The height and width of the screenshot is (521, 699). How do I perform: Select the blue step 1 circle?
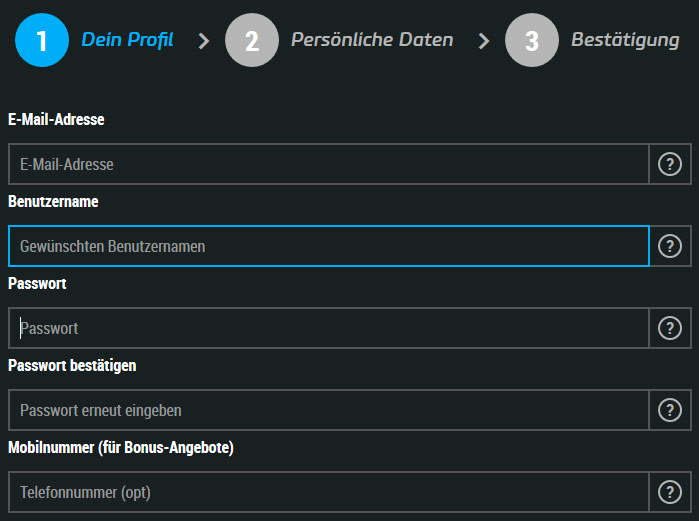[x=42, y=40]
